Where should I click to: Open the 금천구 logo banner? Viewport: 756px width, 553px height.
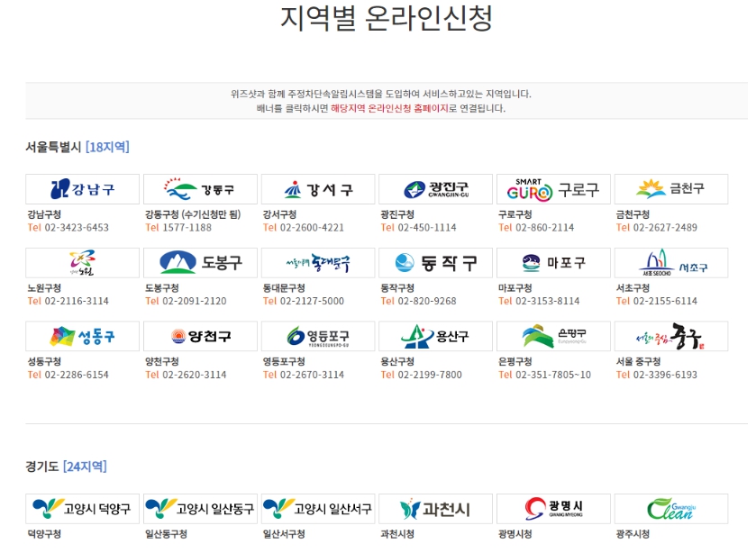click(x=671, y=189)
